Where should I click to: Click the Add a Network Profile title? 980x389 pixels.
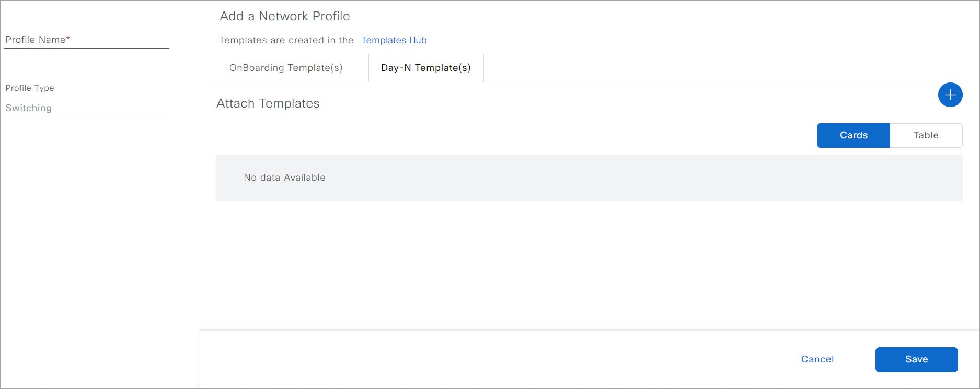(284, 16)
